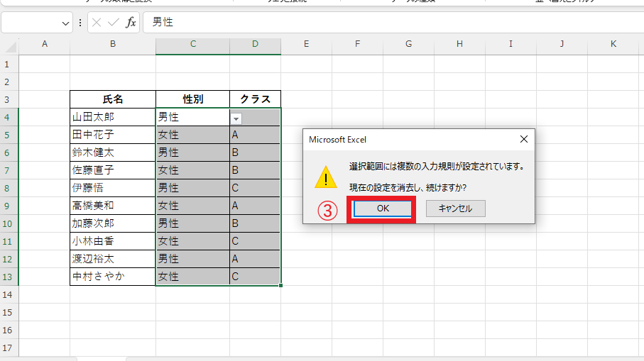Screen dimensions: 644x361
Task: Click class C cell in 中村さやか's row
Action: pos(256,277)
